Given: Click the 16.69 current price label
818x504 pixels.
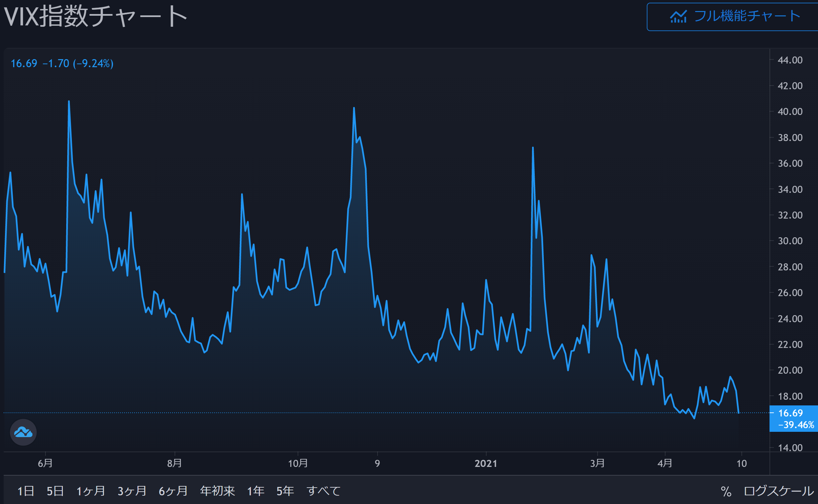Looking at the screenshot, I should pyautogui.click(x=790, y=413).
